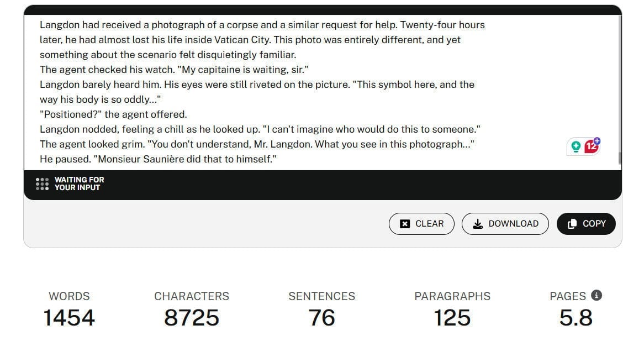Select the PARAGRAPHS count 125

click(452, 318)
